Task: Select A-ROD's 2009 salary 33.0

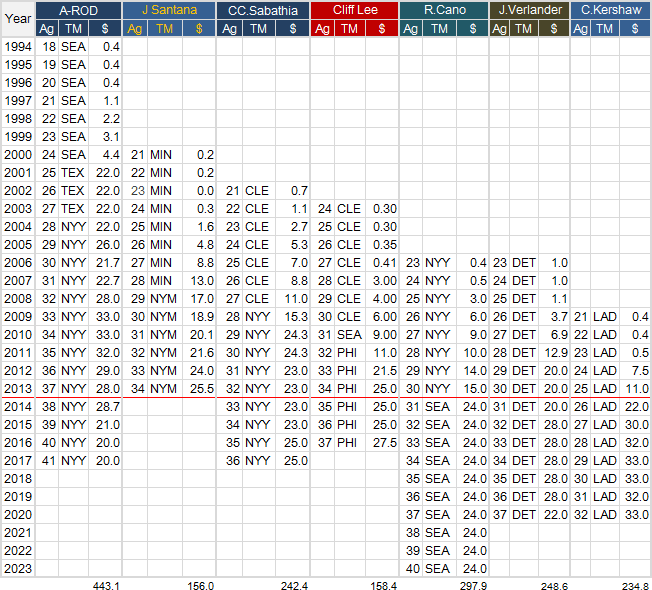Action: click(106, 316)
